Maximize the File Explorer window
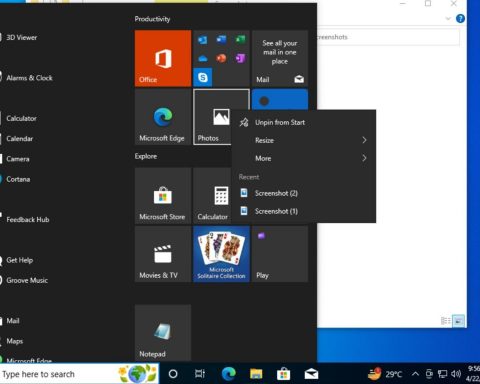The image size is (480, 384). (x=428, y=3)
